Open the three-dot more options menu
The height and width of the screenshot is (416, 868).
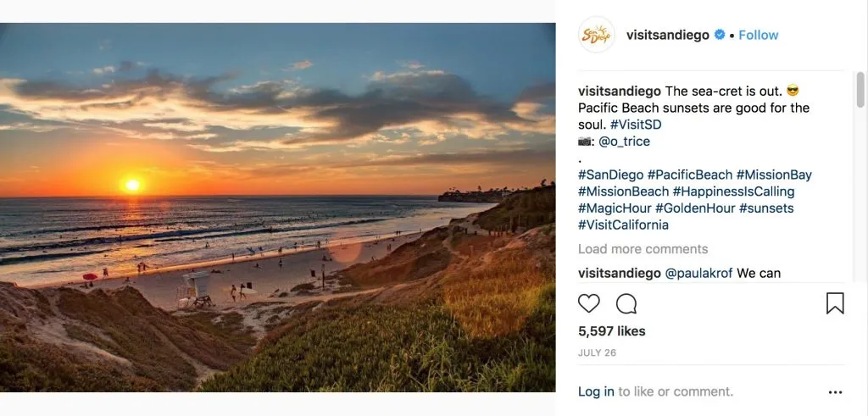point(836,392)
